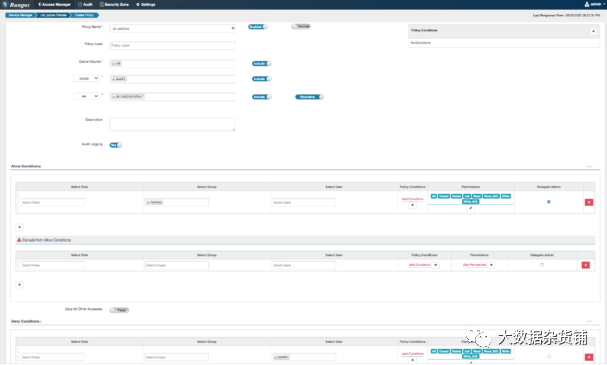
Task: Delete the Exclude from Allow row
Action: point(586,265)
